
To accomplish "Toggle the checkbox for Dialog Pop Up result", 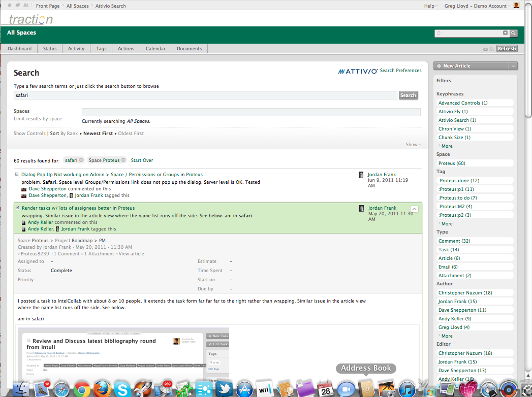I will coord(17,174).
